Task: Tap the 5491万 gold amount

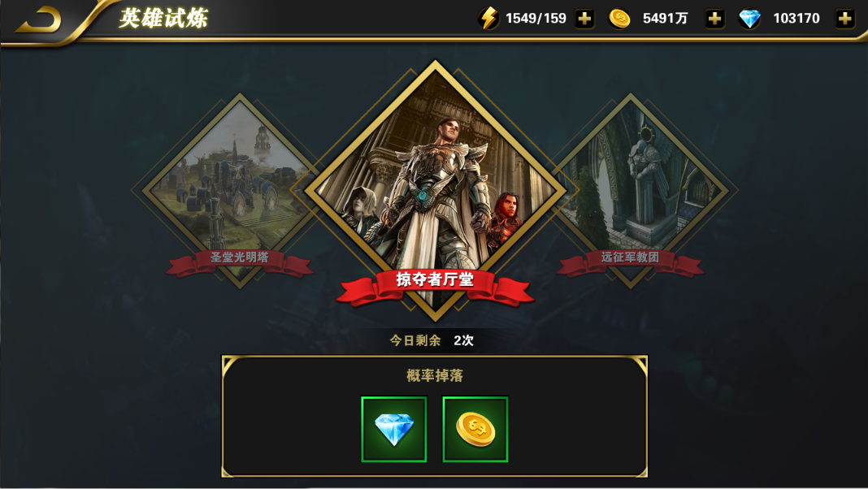Action: pos(665,19)
